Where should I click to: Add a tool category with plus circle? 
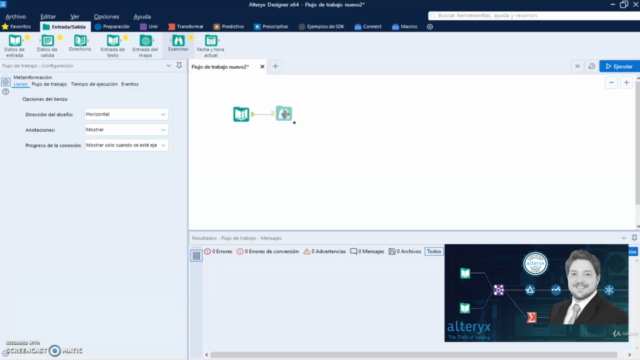430,27
